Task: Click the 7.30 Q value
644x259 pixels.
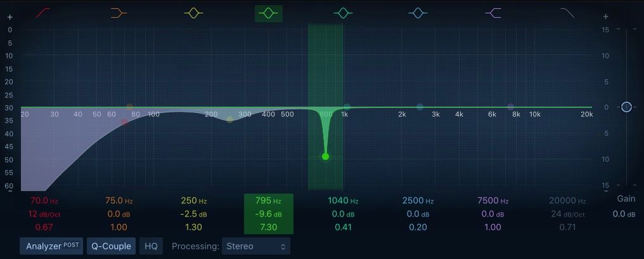Action: (269, 227)
